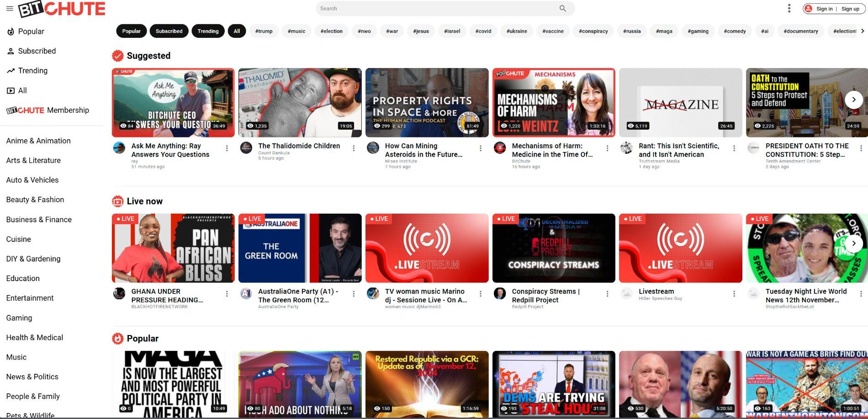Open options for Ask Me Anything video

point(227,148)
